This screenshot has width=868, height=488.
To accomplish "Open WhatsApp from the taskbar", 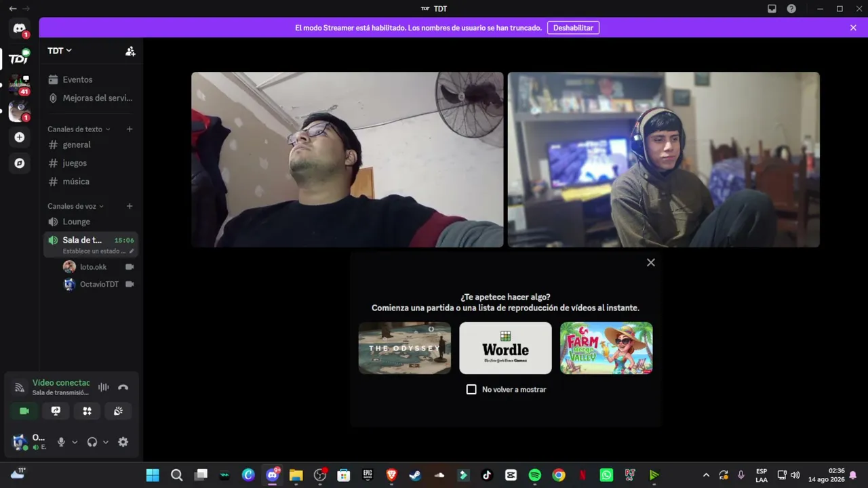I will [x=606, y=475].
